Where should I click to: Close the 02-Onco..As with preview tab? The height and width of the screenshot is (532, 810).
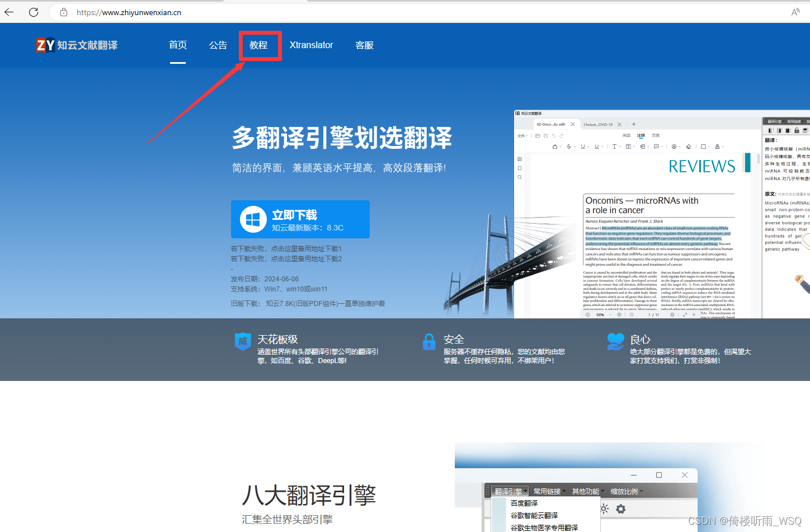click(573, 124)
